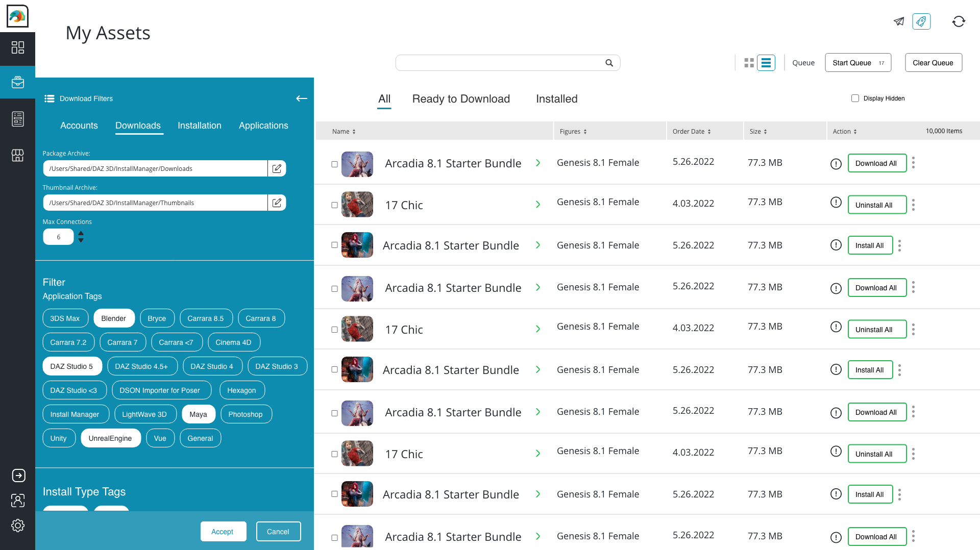Click the Max Connections value field
The width and height of the screenshot is (980, 550).
59,237
